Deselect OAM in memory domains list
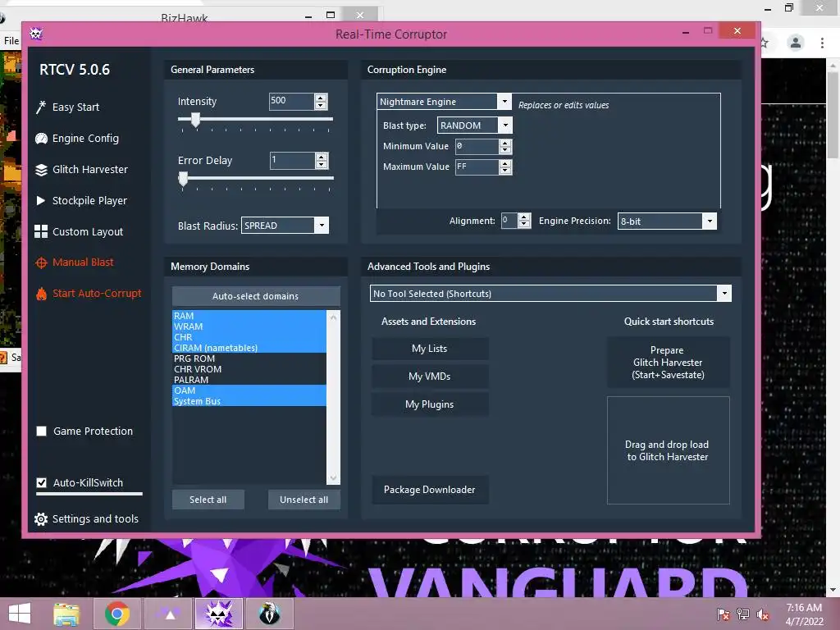This screenshot has height=630, width=840. pyautogui.click(x=249, y=390)
